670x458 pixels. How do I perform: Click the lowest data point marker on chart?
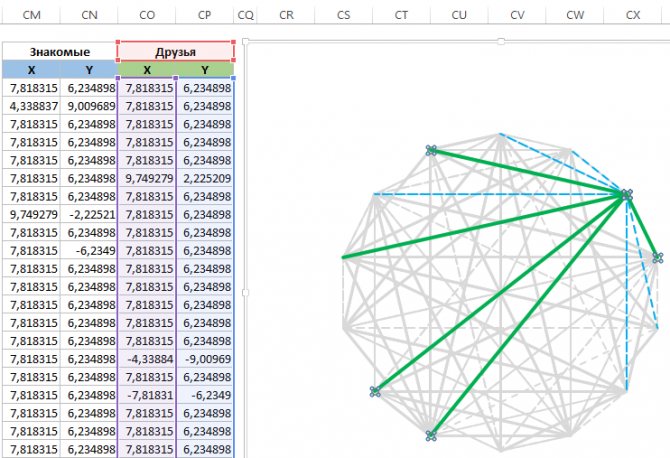[431, 435]
